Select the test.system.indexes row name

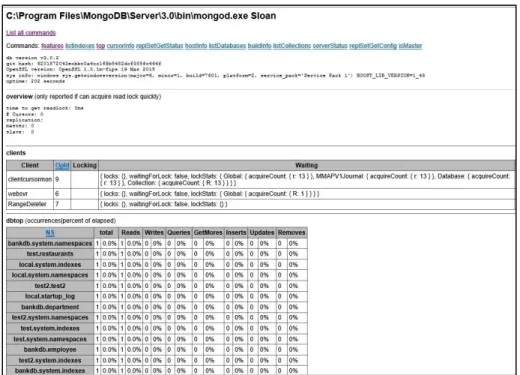point(50,328)
